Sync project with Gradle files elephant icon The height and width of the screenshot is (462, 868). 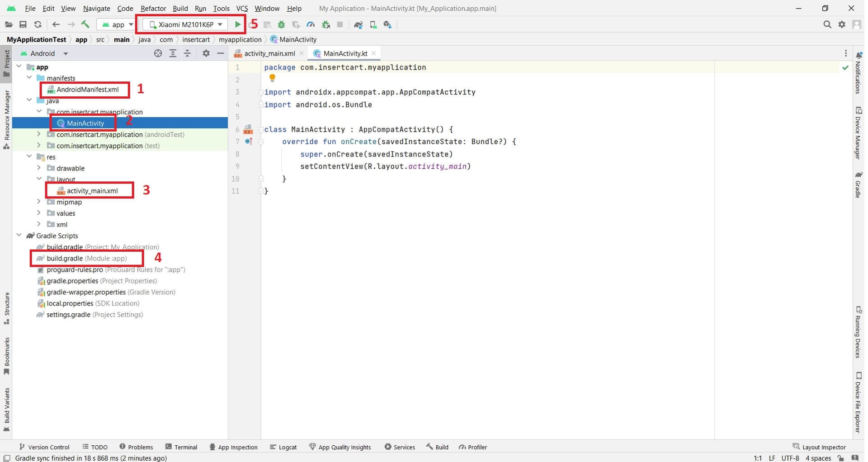pos(359,24)
